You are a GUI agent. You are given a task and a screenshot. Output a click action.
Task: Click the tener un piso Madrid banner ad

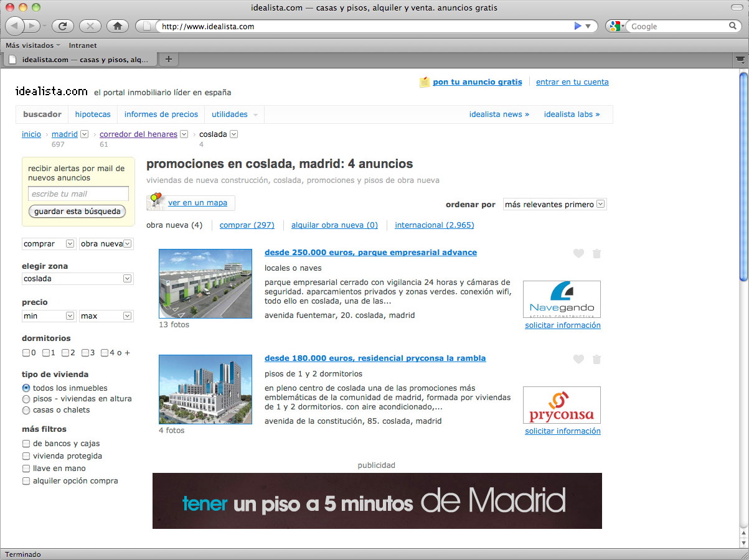377,501
